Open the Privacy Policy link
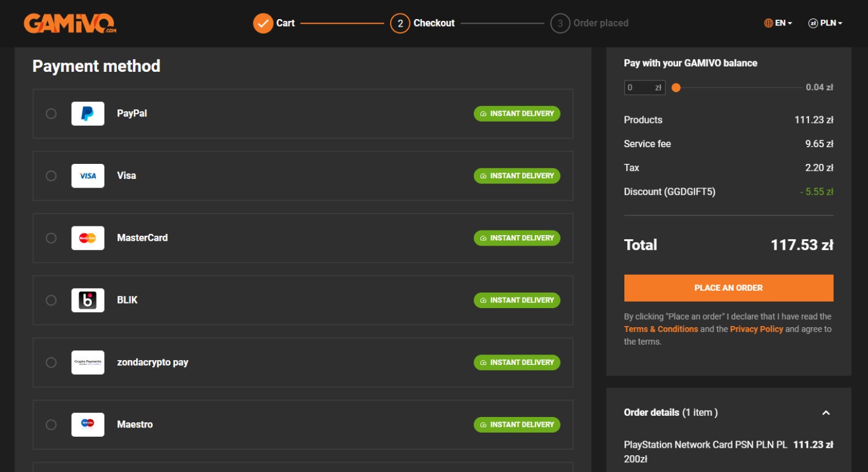 coord(756,329)
